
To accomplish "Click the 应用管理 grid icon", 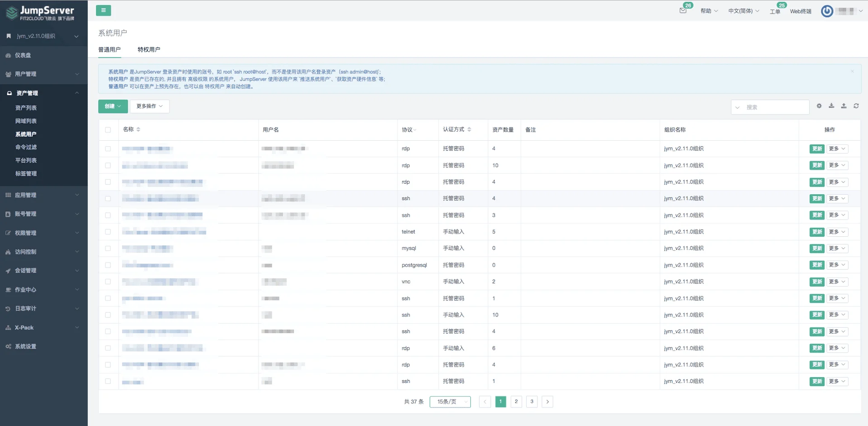I will click(8, 195).
